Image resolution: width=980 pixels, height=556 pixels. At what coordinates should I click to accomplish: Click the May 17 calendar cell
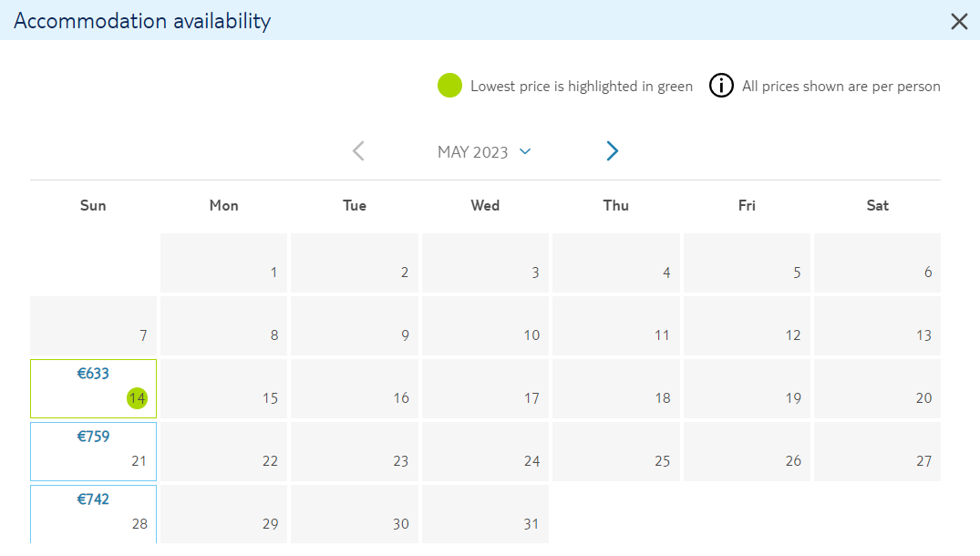click(485, 388)
